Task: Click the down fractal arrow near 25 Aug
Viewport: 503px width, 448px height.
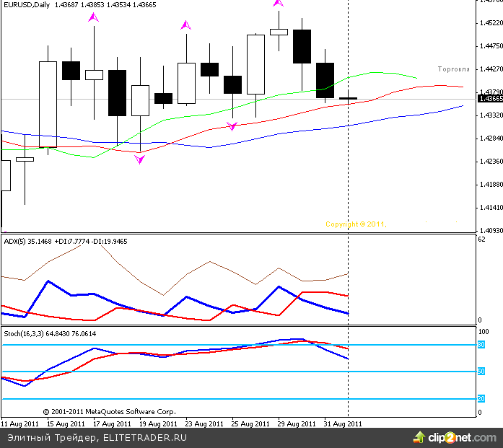Action: pyautogui.click(x=232, y=126)
